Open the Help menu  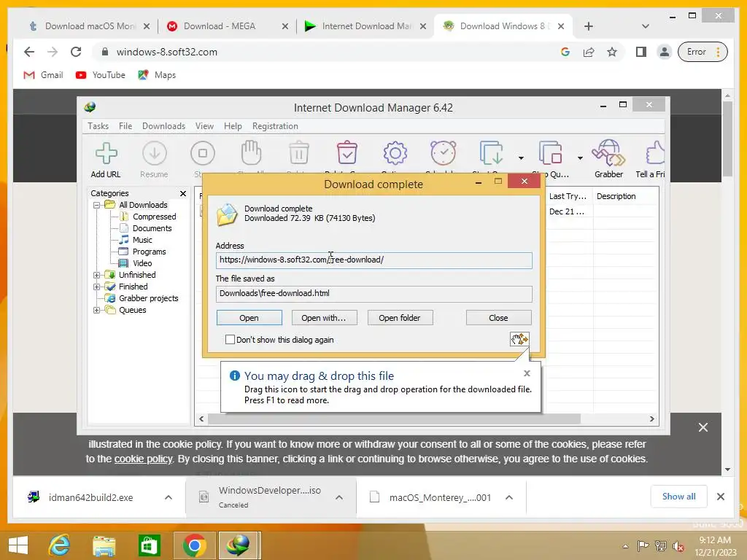pyautogui.click(x=233, y=126)
